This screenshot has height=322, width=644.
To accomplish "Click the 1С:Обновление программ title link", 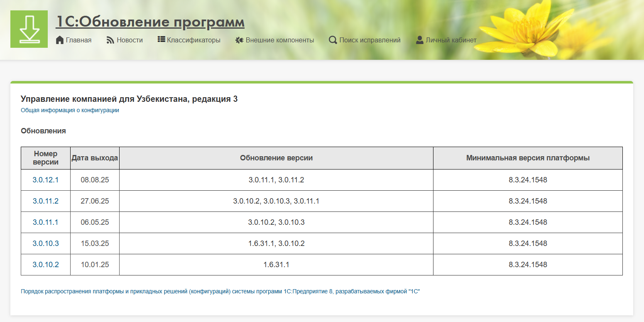I will 150,22.
